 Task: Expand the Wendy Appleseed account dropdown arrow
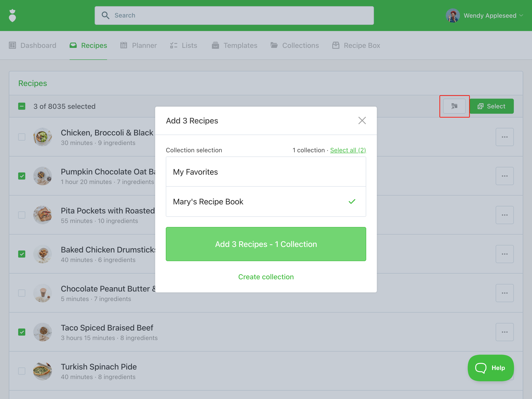521,16
